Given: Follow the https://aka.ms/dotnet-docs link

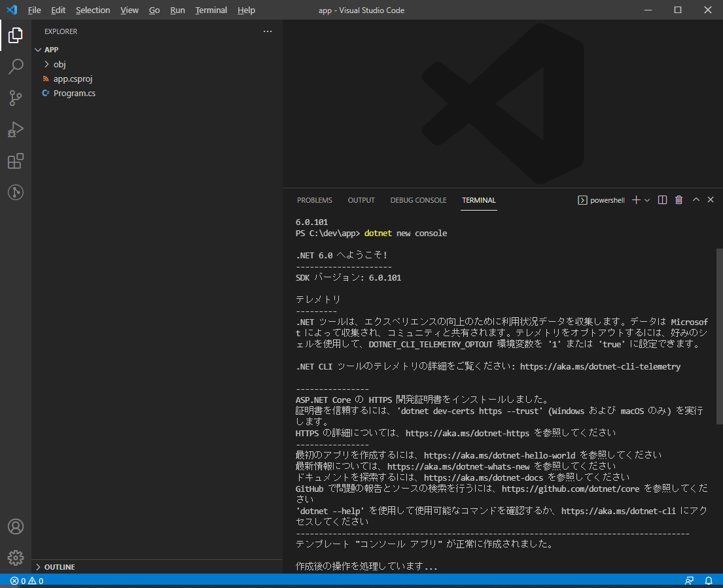Looking at the screenshot, I should 484,477.
